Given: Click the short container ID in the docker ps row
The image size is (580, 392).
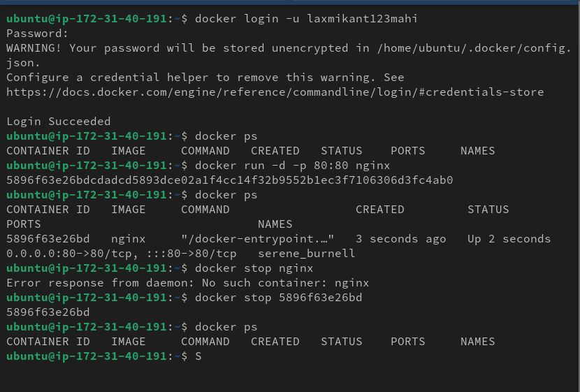Looking at the screenshot, I should click(48, 238).
